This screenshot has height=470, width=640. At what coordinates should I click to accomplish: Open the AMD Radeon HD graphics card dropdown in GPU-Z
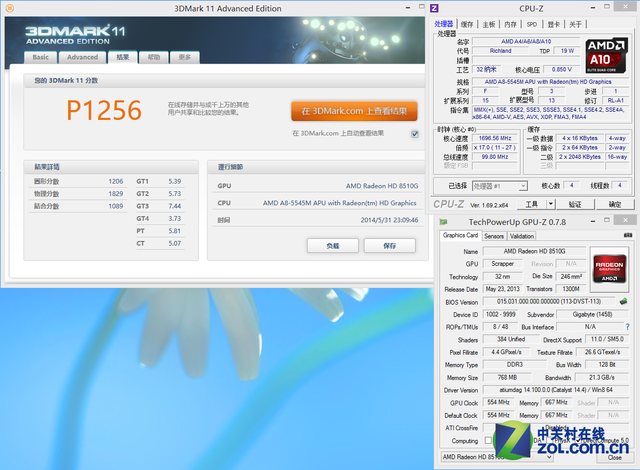[x=498, y=457]
